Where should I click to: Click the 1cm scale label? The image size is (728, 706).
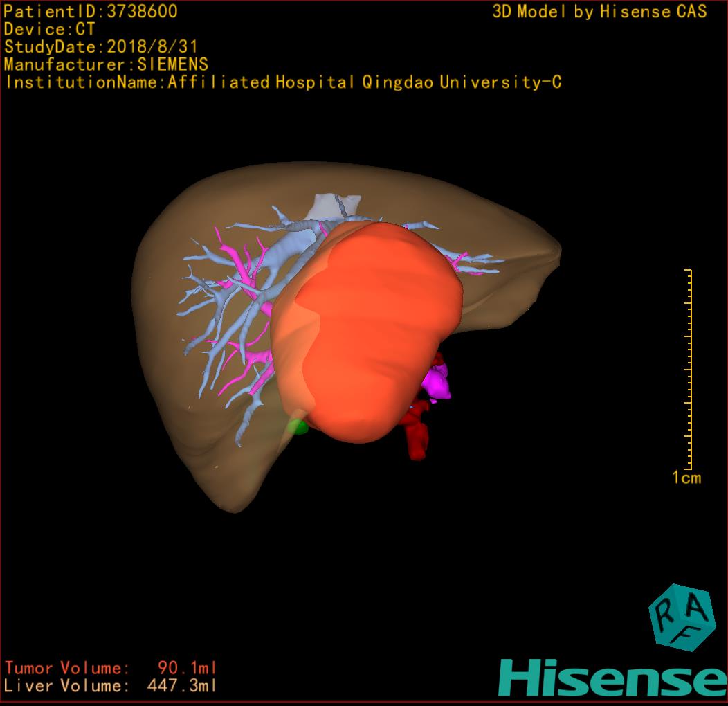pyautogui.click(x=686, y=478)
